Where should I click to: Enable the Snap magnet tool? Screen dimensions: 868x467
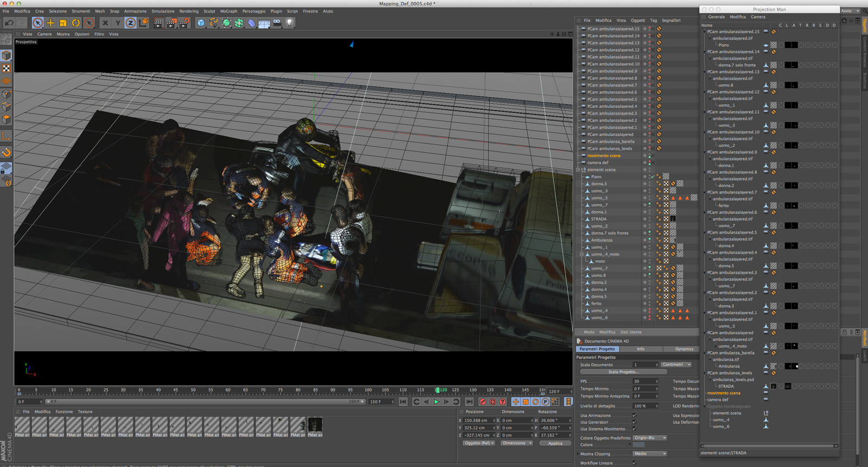pos(7,152)
